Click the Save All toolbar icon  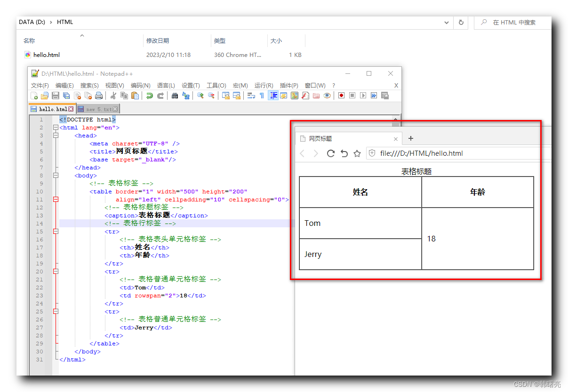pos(66,96)
